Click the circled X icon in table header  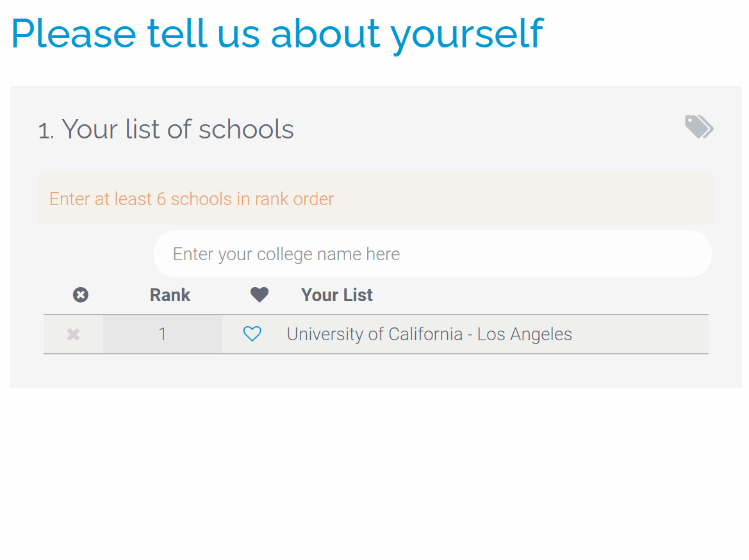(81, 295)
